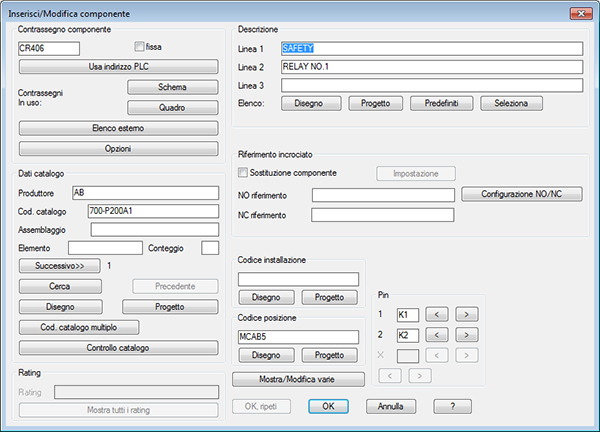Image resolution: width=600 pixels, height=432 pixels.
Task: Open Opzioni for component tag
Action: click(x=119, y=149)
